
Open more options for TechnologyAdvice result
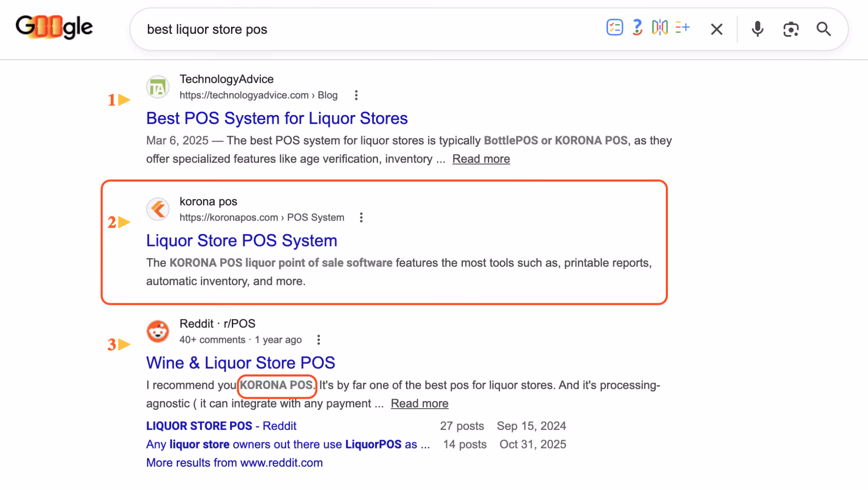click(x=356, y=95)
